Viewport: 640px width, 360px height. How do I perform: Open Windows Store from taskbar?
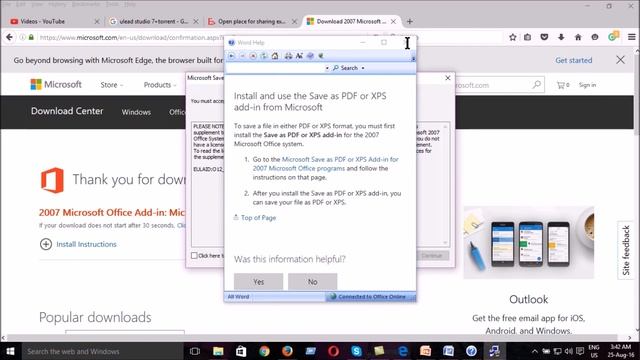tap(241, 351)
